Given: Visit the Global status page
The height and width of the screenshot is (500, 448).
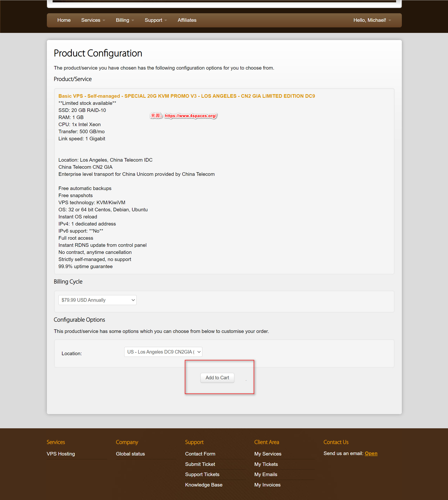Looking at the screenshot, I should [130, 454].
